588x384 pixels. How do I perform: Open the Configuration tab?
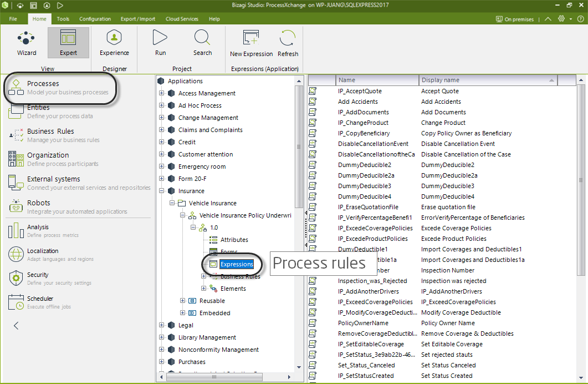(95, 19)
